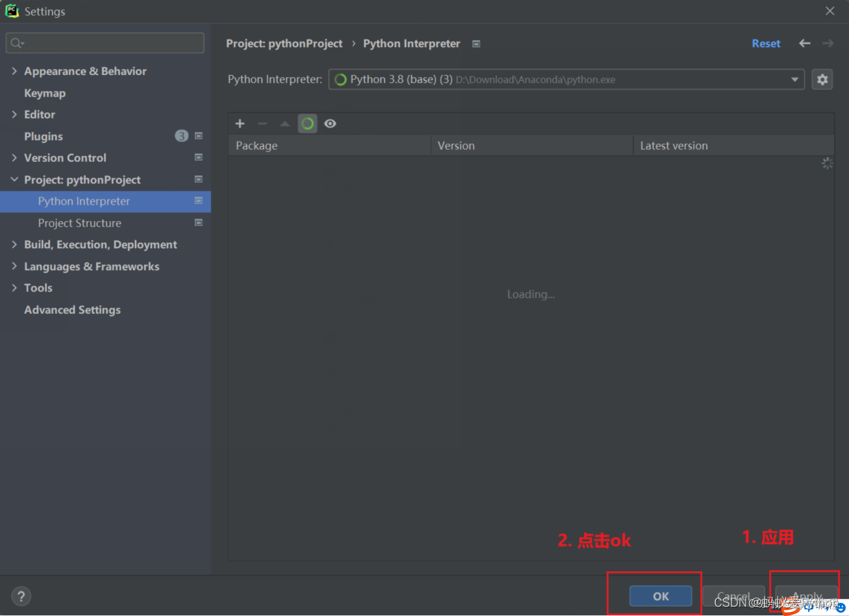Expand the Tools section
Image resolution: width=849 pixels, height=616 pixels.
click(14, 288)
